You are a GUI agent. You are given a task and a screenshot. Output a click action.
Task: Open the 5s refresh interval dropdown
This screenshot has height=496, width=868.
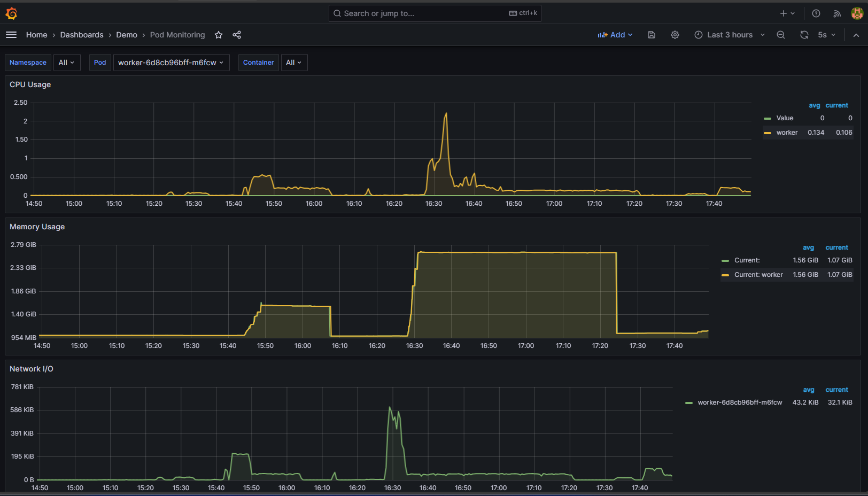826,35
